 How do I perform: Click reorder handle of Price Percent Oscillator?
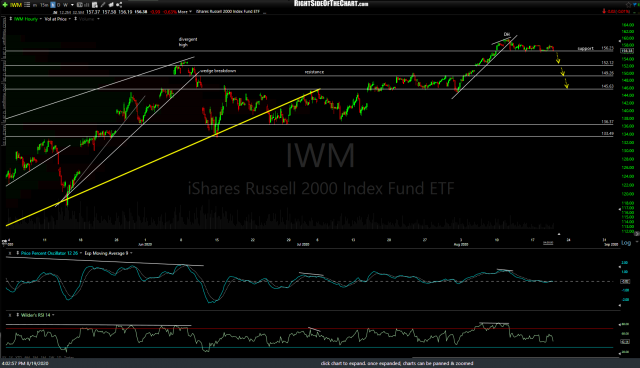click(x=18, y=253)
